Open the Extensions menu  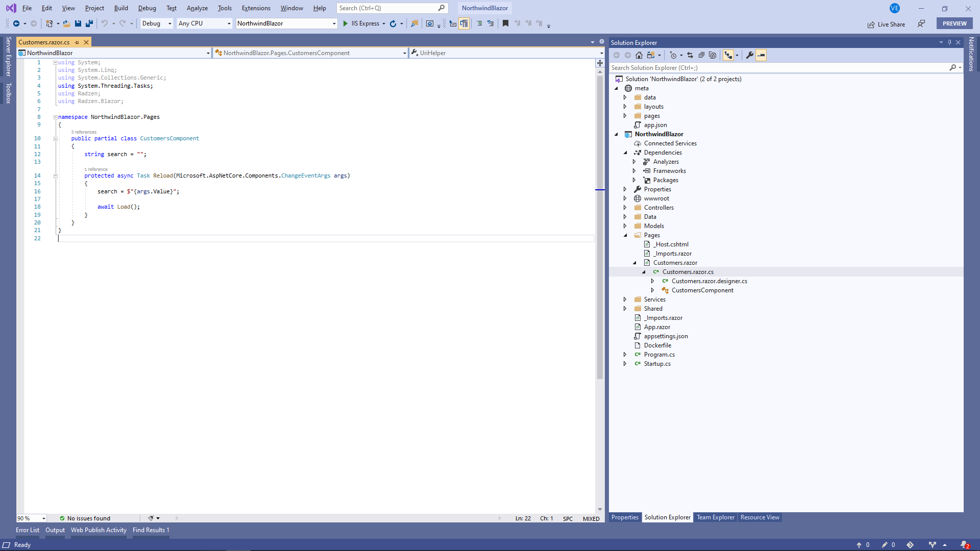coord(256,8)
